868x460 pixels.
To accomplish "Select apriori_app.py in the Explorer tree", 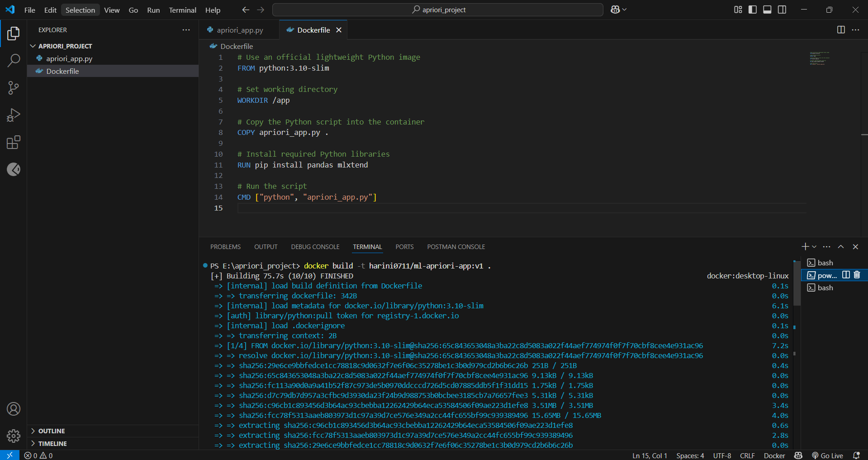I will click(113, 58).
